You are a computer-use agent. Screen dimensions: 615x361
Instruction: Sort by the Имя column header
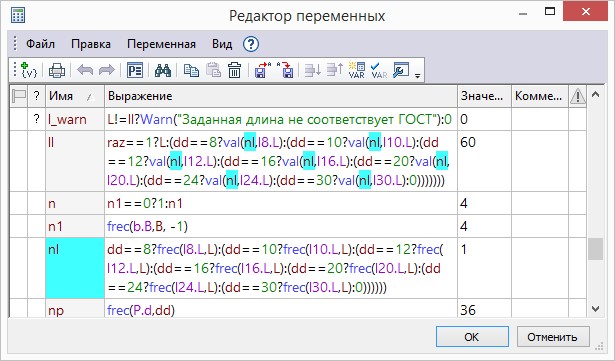[75, 96]
